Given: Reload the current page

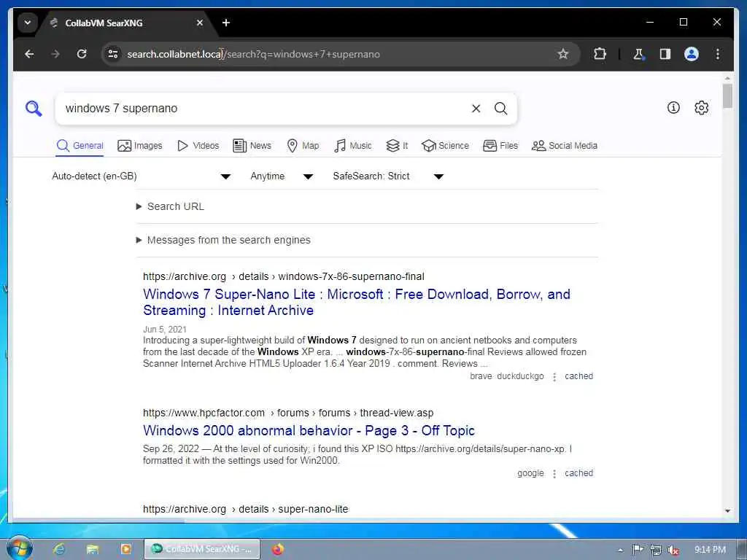Looking at the screenshot, I should point(82,54).
